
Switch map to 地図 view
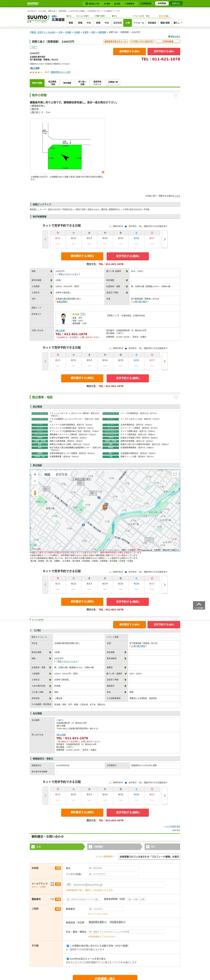[47, 474]
